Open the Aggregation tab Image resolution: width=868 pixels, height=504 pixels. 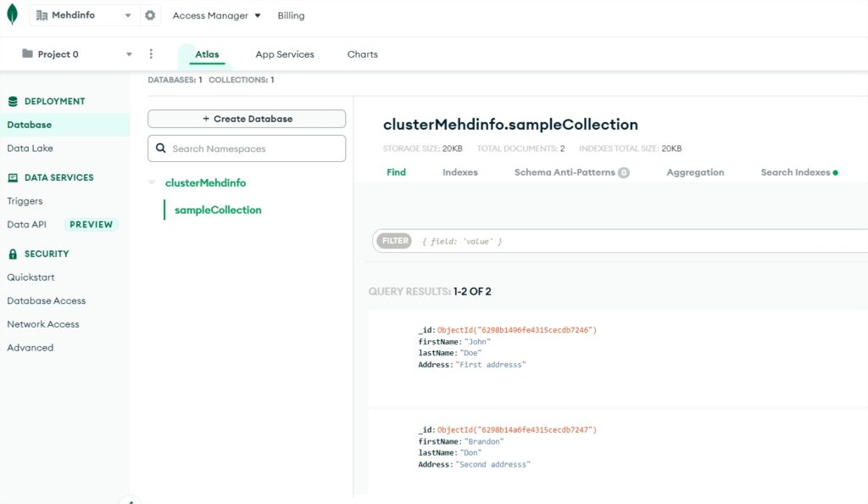coord(695,172)
